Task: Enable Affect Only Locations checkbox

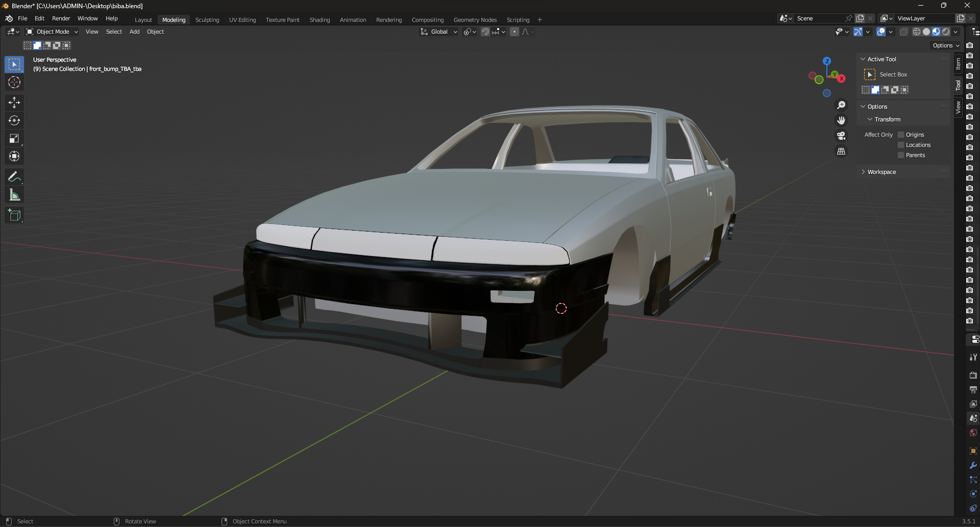Action: (x=901, y=145)
